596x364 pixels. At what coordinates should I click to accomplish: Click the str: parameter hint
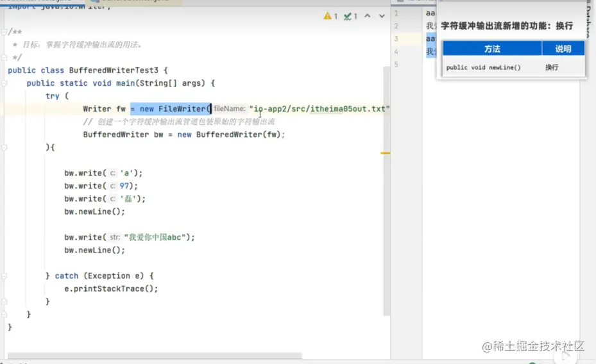115,237
